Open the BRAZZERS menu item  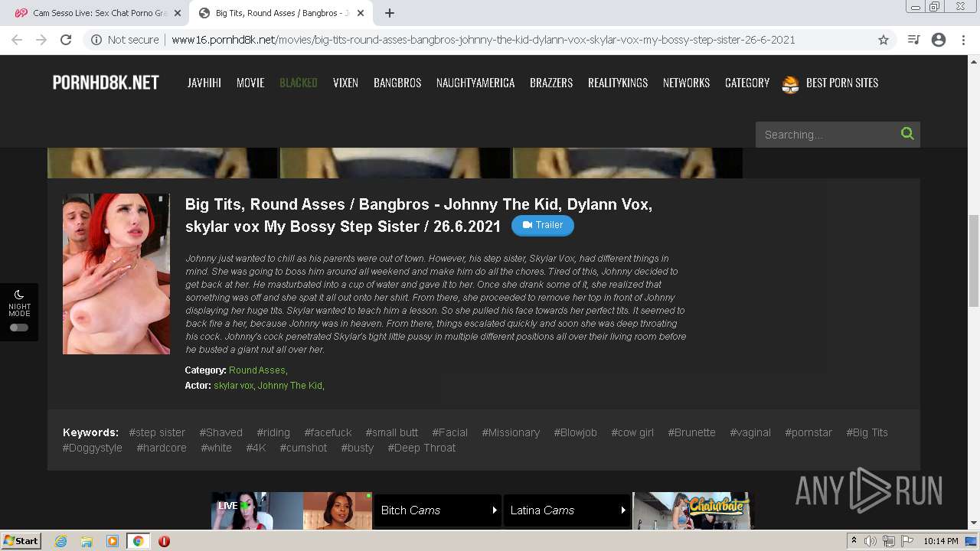coord(551,83)
